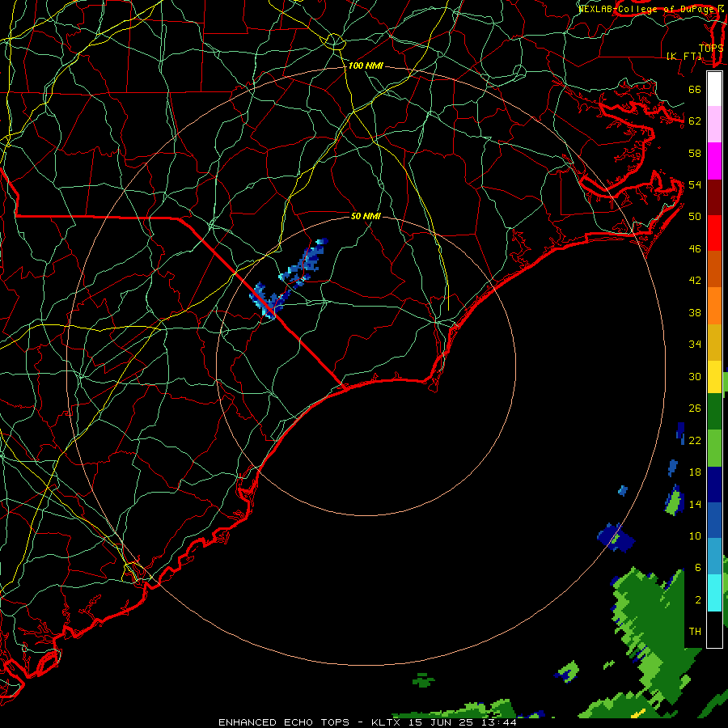Click the yellow circle highway loop at top

pyautogui.click(x=334, y=42)
